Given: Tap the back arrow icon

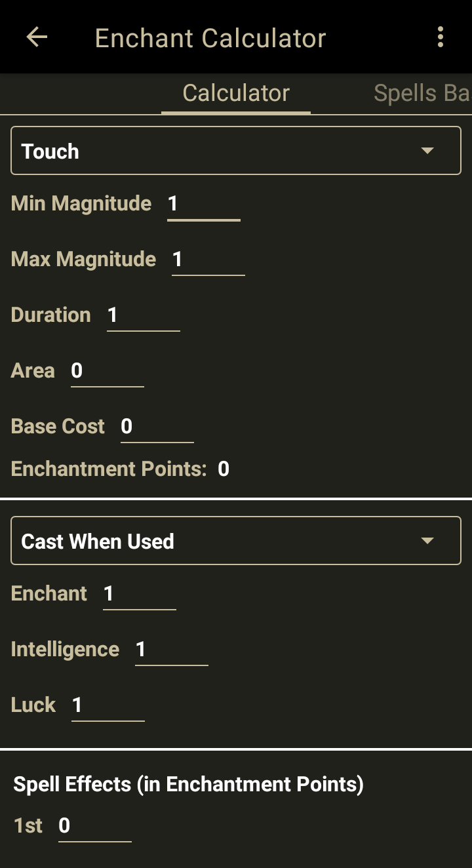Looking at the screenshot, I should (x=37, y=37).
